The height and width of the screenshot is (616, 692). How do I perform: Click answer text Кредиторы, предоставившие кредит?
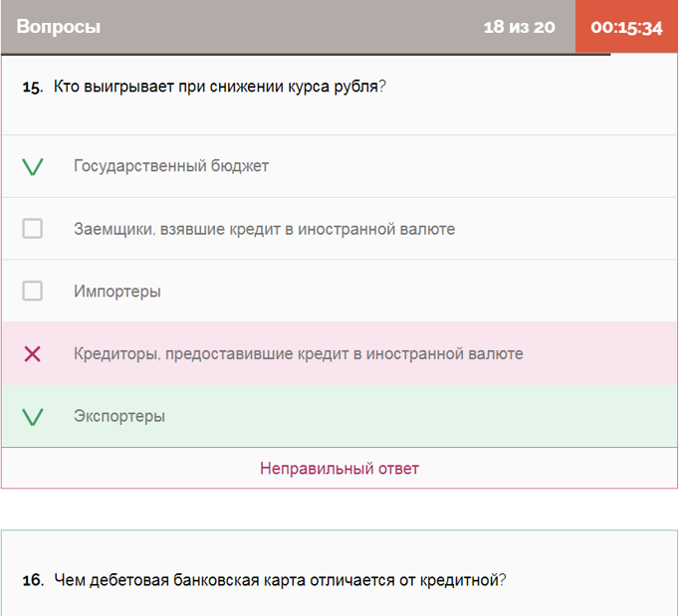coord(298,353)
